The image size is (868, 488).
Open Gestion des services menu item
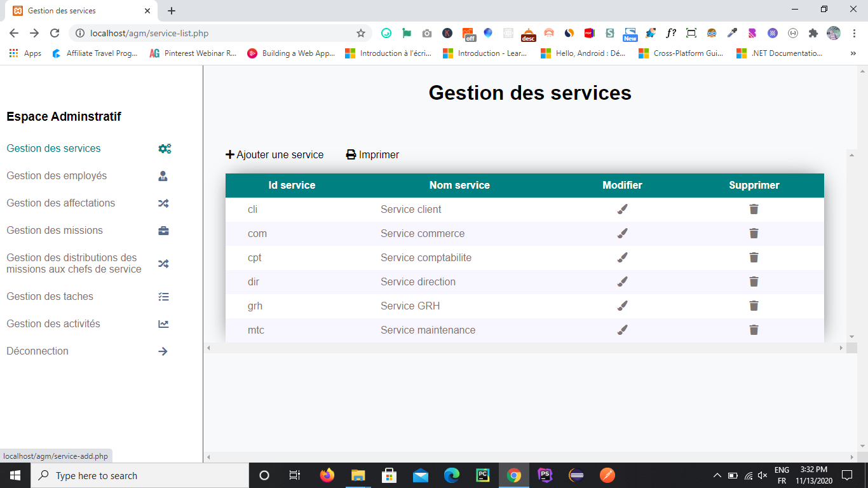pyautogui.click(x=53, y=148)
